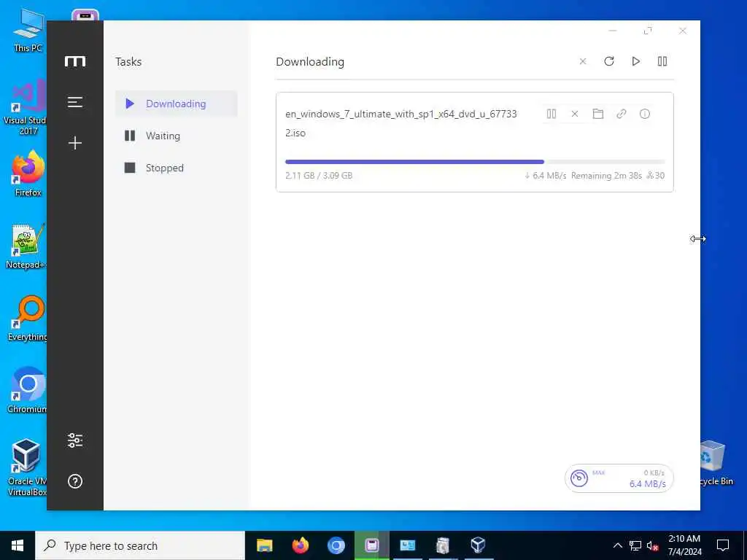Viewport: 747px width, 560px height.
Task: Click the Tasks heading
Action: pyautogui.click(x=128, y=61)
